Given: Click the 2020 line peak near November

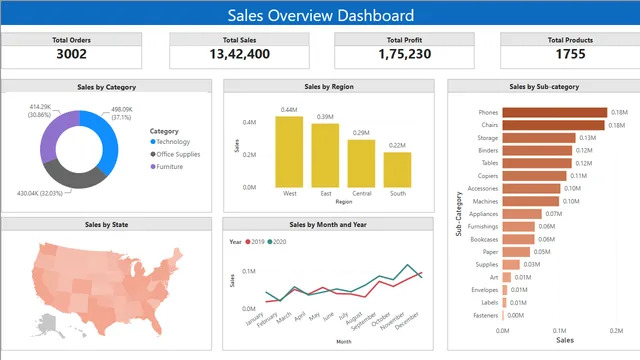Looking at the screenshot, I should [407, 265].
